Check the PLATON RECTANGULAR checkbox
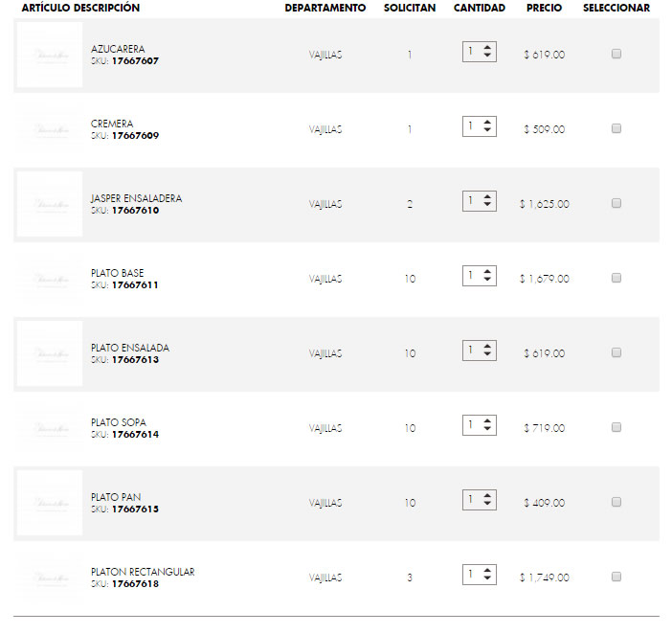 616,577
